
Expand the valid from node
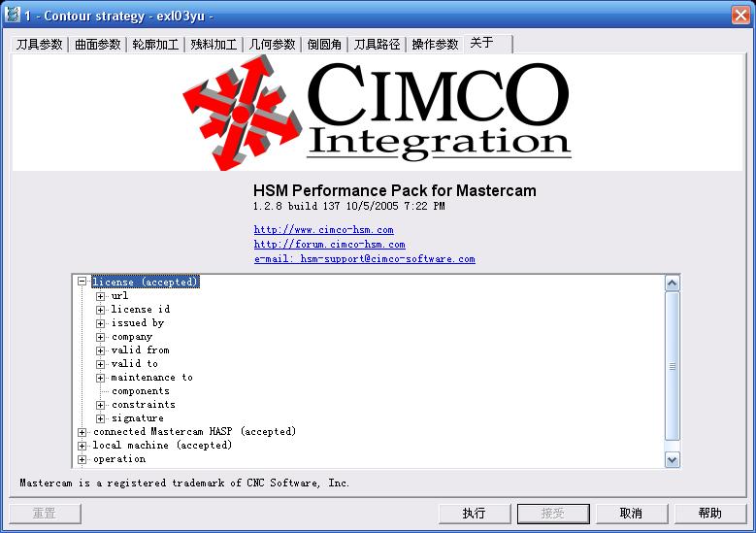click(x=100, y=350)
